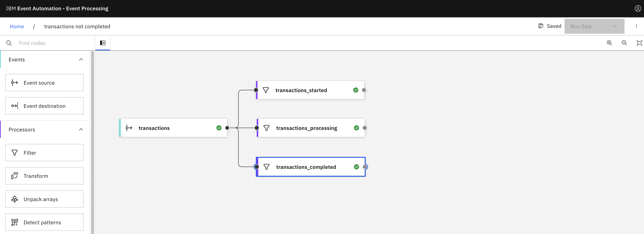Zoom out of the canvas
This screenshot has height=234, width=644.
tap(624, 43)
